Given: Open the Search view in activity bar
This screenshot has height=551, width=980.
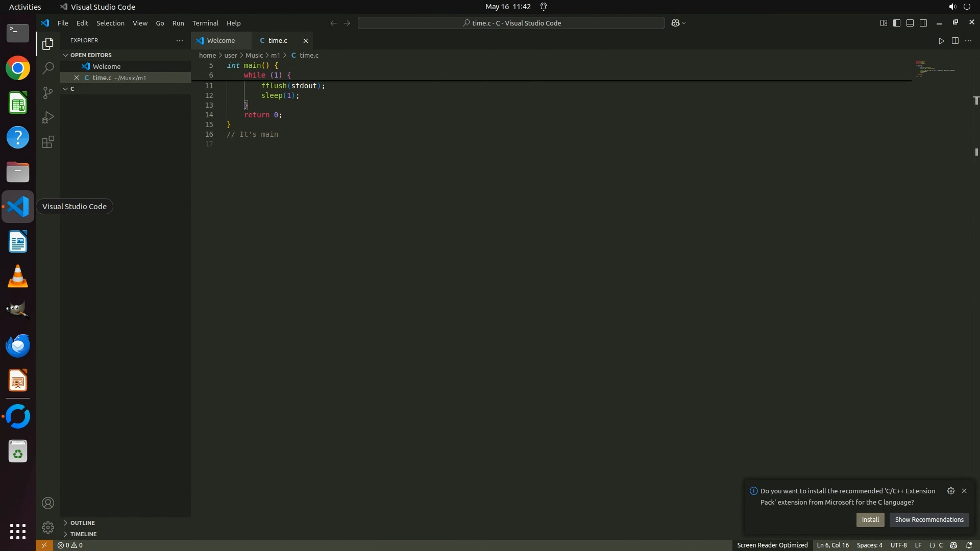Looking at the screenshot, I should pos(48,68).
